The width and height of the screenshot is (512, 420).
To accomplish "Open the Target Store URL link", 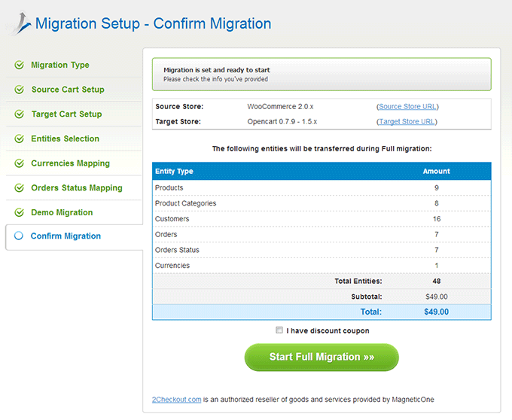I will [x=407, y=122].
